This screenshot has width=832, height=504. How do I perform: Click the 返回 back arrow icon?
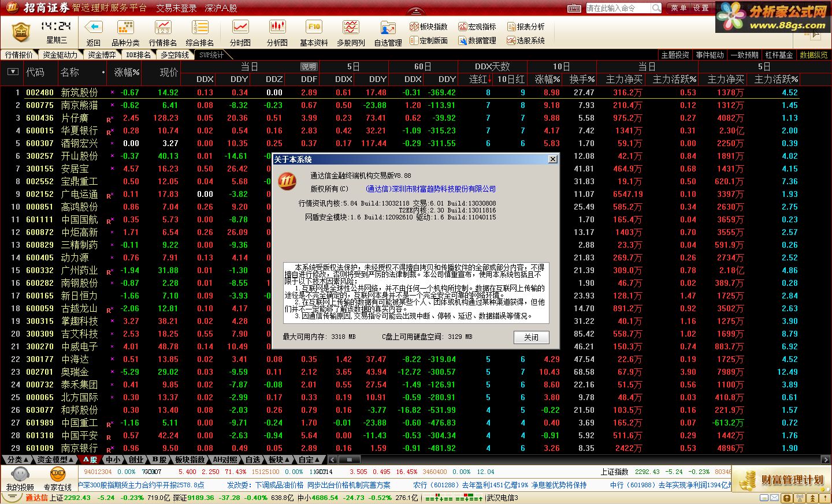(x=94, y=27)
